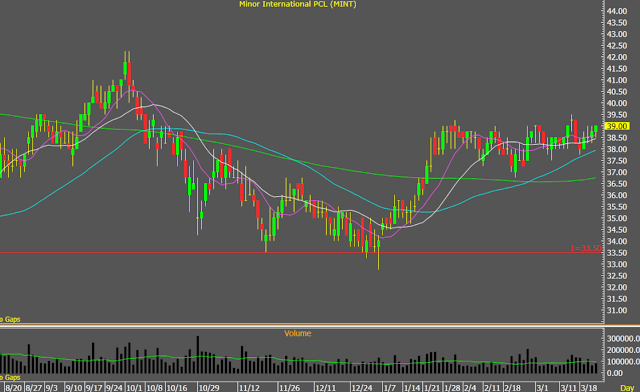Screen dimensions: 640x392
Task: Click the 37.00 price axis label
Action: [617, 172]
